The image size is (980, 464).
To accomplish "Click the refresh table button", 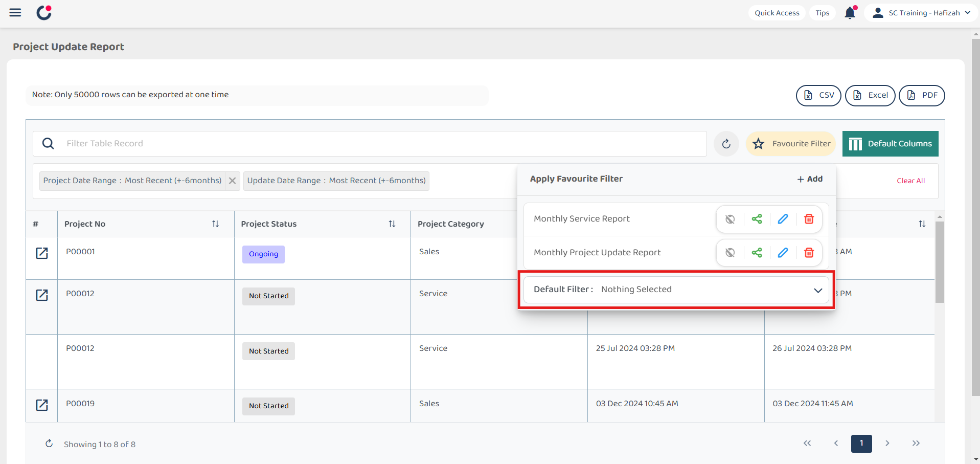I will click(x=726, y=144).
